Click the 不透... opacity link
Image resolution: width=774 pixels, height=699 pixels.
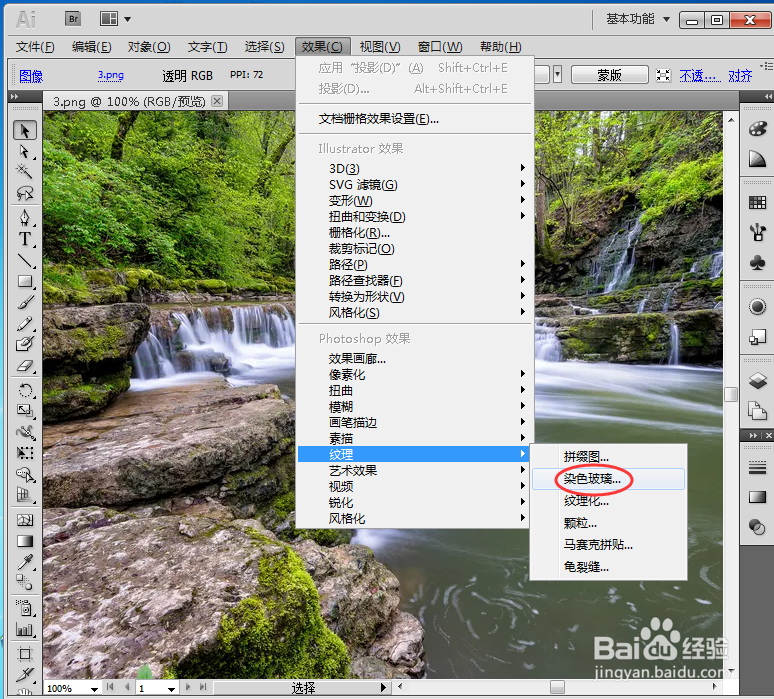699,76
